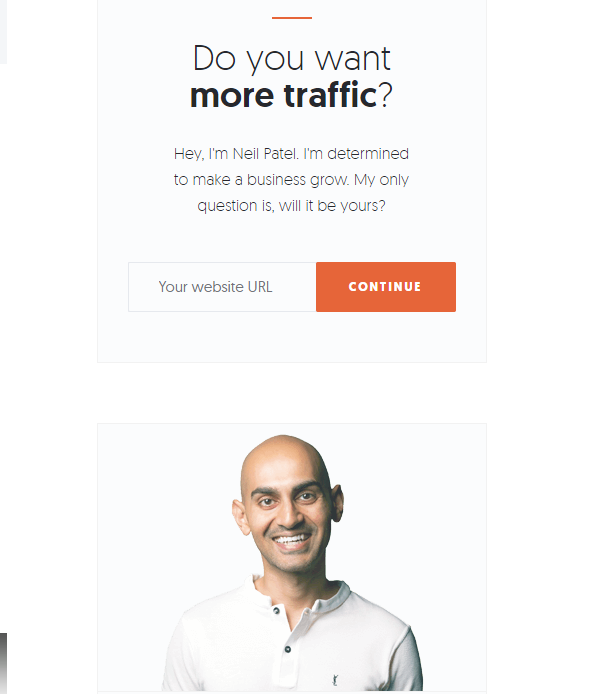Image resolution: width=598 pixels, height=694 pixels.
Task: Click the bold "more traffic" heading text
Action: [283, 95]
